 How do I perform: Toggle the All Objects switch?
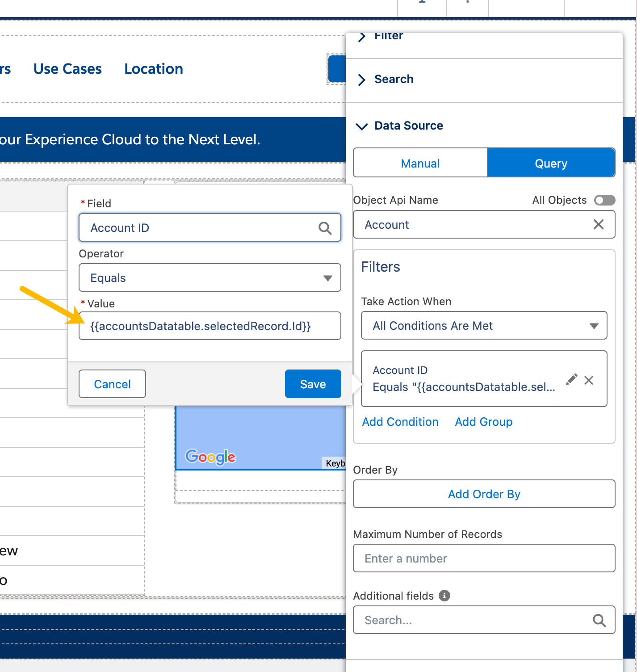[x=604, y=200]
